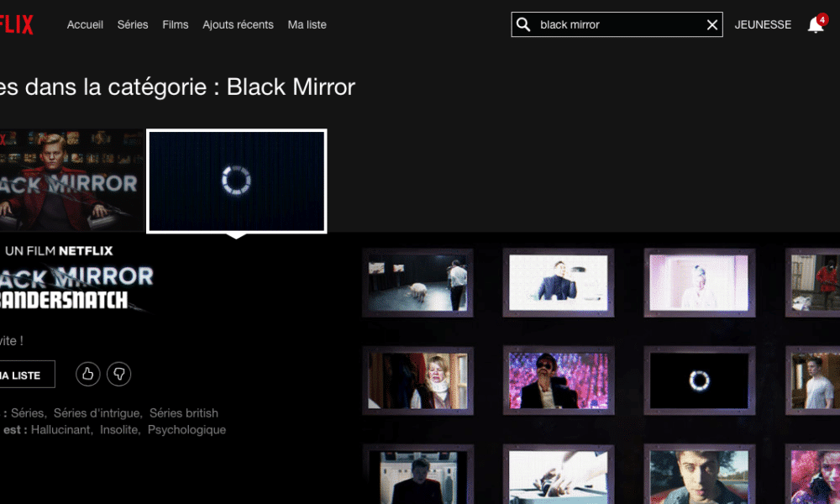Viewport: 840px width, 504px height.
Task: Click the thumbs up rating icon
Action: tap(88, 374)
